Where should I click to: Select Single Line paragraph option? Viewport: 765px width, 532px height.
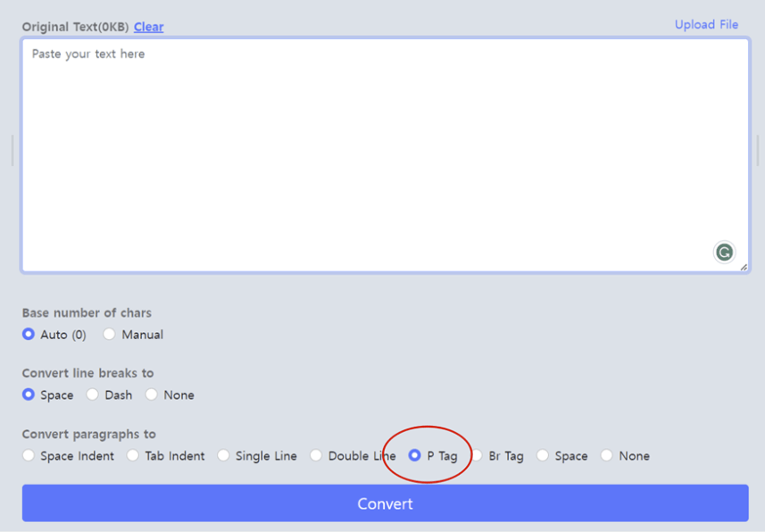[x=223, y=455]
